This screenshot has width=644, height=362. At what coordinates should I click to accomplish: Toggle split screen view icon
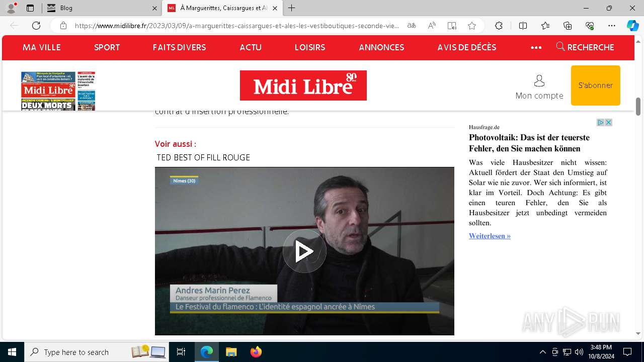click(523, 26)
